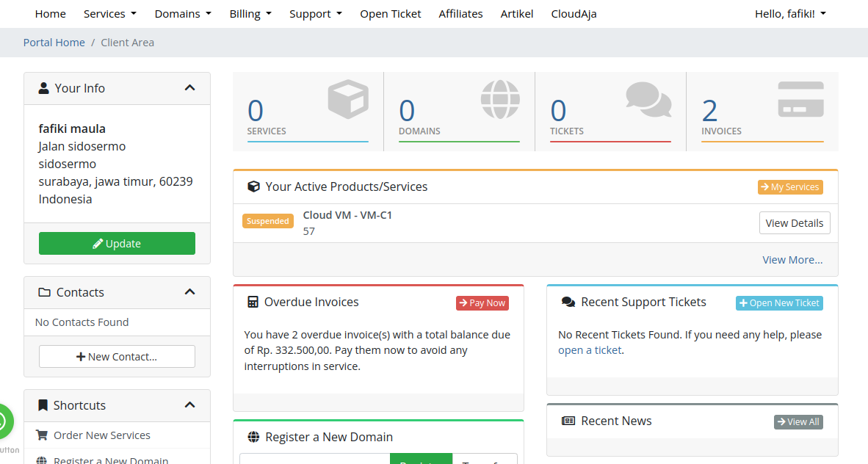This screenshot has width=868, height=464.
Task: Collapse the Contacts panel chevron
Action: [x=190, y=292]
